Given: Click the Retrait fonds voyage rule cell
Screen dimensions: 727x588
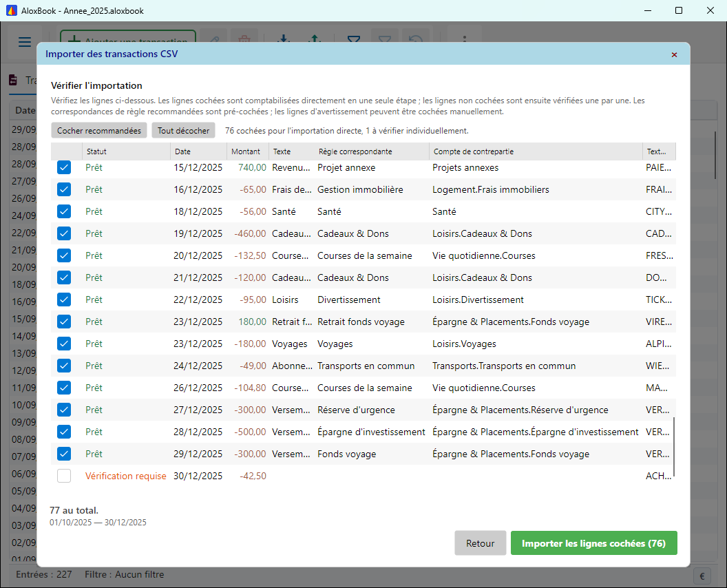Looking at the screenshot, I should click(x=361, y=322).
